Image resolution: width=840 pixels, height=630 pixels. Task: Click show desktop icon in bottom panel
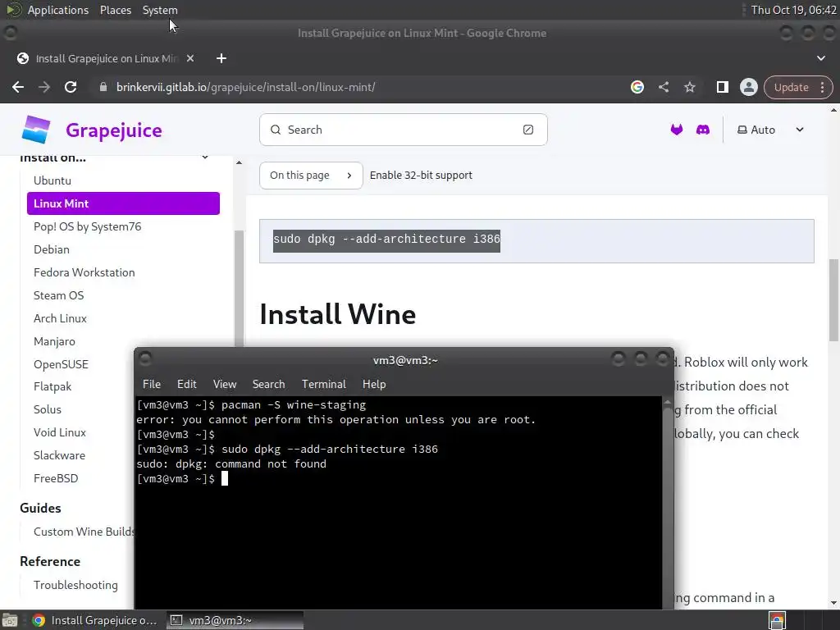[9, 620]
